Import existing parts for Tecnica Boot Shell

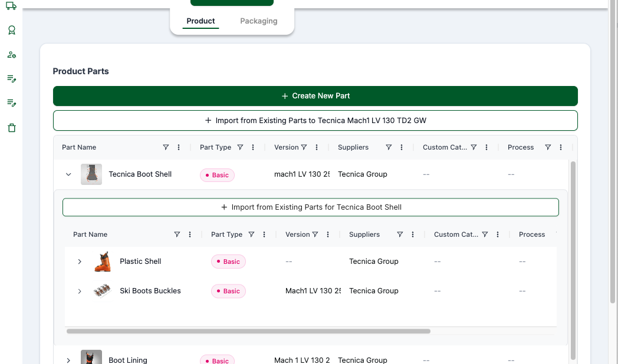pyautogui.click(x=310, y=207)
